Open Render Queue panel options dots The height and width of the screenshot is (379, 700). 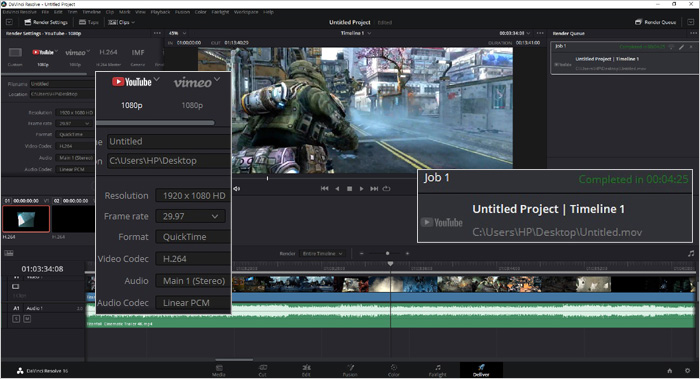pyautogui.click(x=693, y=33)
